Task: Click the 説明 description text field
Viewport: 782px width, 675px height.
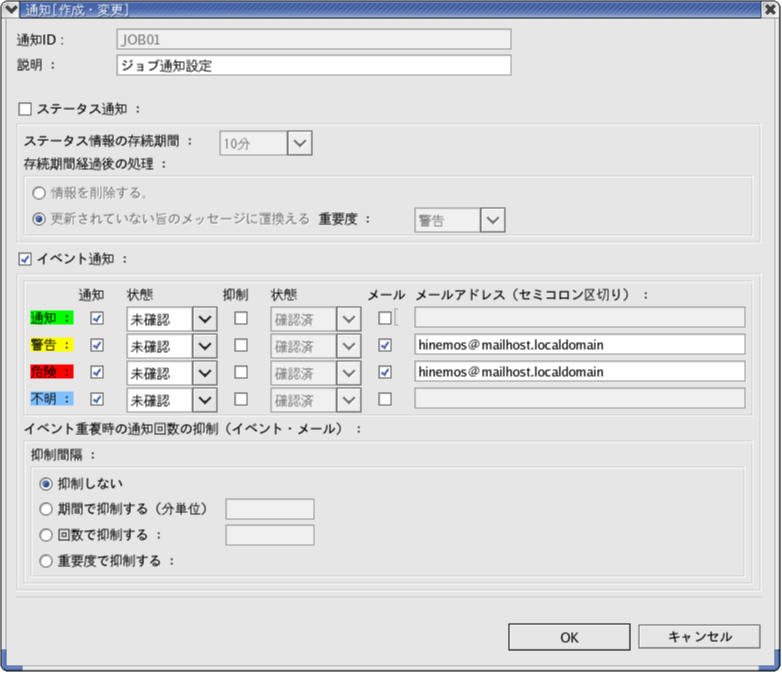Action: [x=313, y=65]
